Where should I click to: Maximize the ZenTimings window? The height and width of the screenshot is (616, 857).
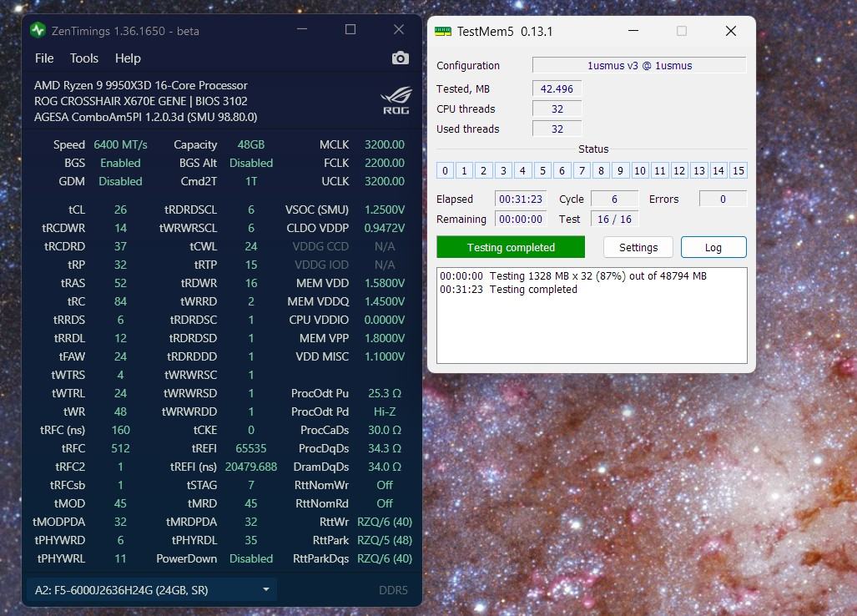(x=350, y=29)
